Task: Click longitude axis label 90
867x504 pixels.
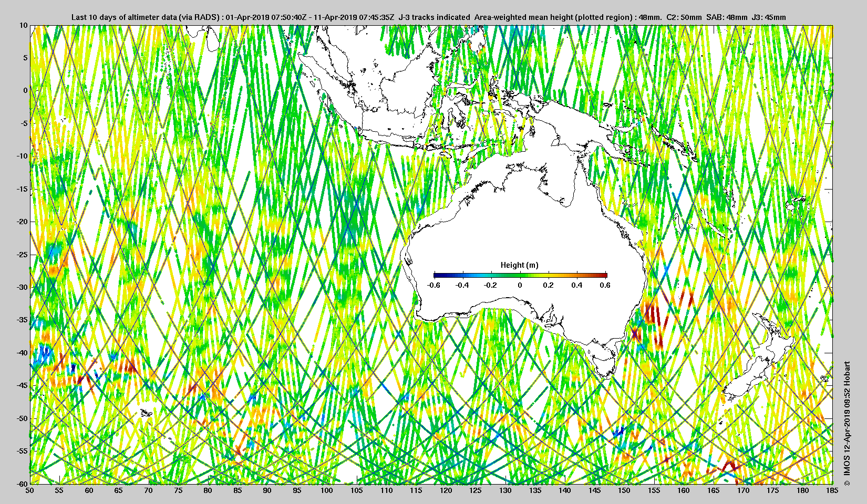Action: tap(267, 490)
